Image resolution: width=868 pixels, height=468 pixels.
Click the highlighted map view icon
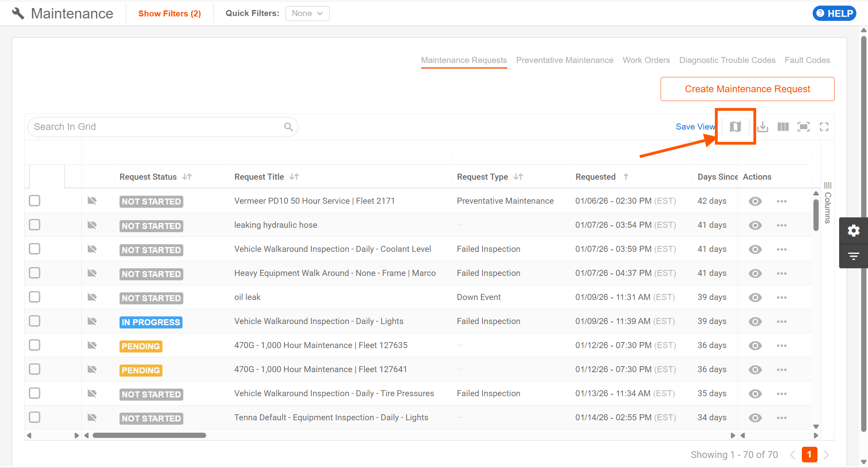click(735, 127)
